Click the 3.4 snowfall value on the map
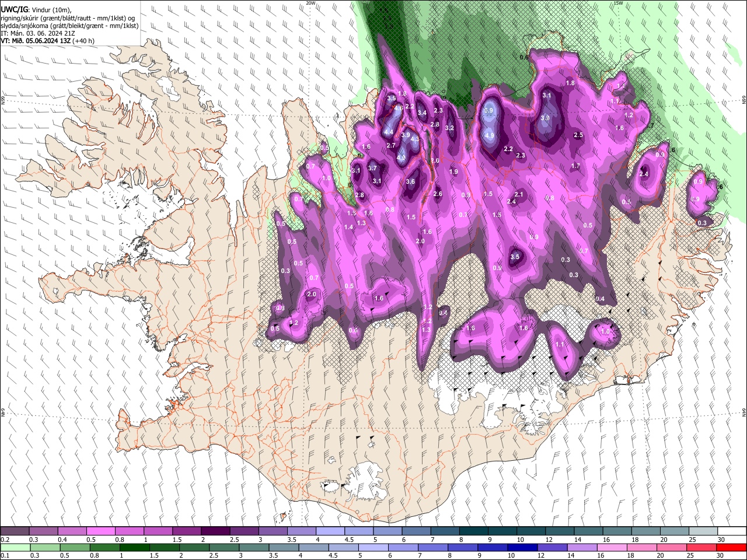This screenshot has height=560, width=747. coord(422,113)
